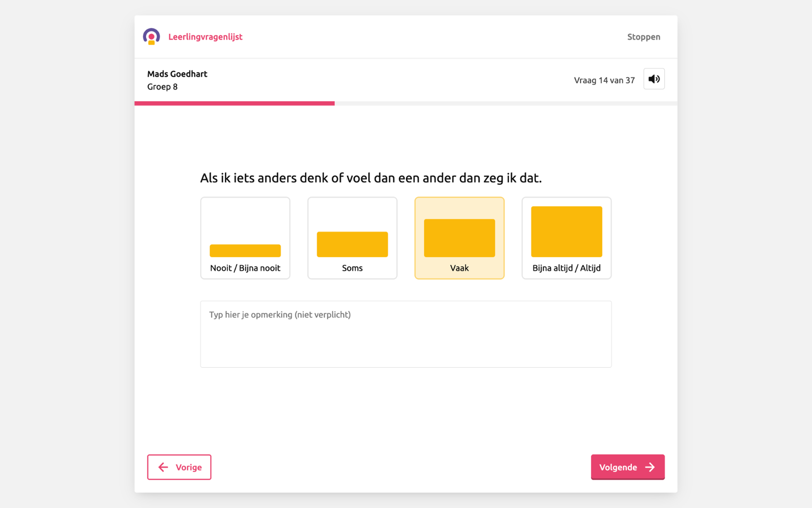Click the question text above the answers
Image resolution: width=812 pixels, height=508 pixels.
370,178
